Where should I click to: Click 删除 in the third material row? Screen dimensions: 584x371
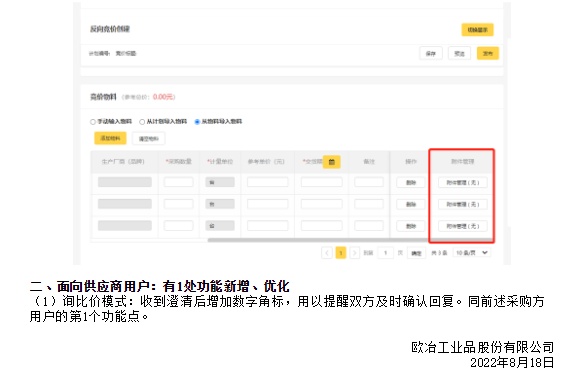[x=410, y=226]
